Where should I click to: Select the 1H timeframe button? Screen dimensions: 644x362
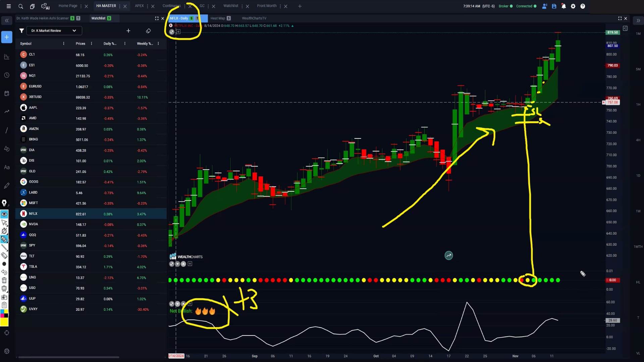[638, 105]
